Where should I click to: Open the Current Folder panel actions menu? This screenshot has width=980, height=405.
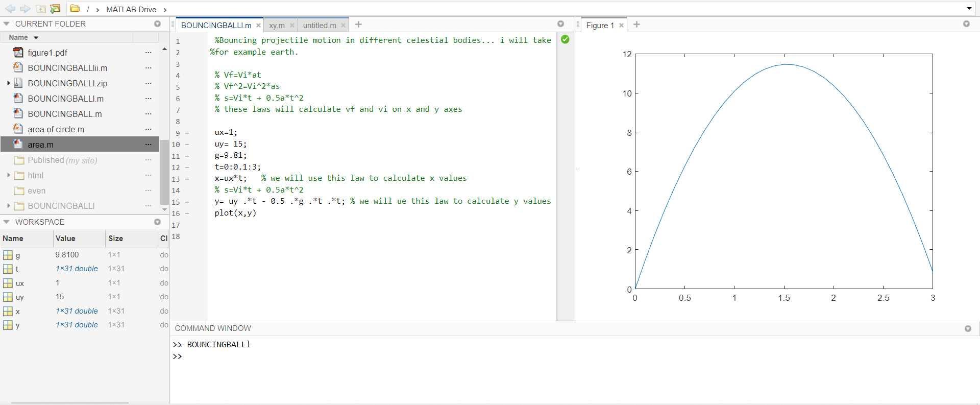157,23
